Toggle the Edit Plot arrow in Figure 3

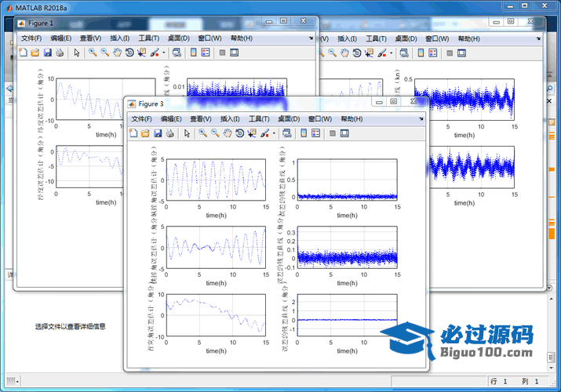pyautogui.click(x=187, y=133)
